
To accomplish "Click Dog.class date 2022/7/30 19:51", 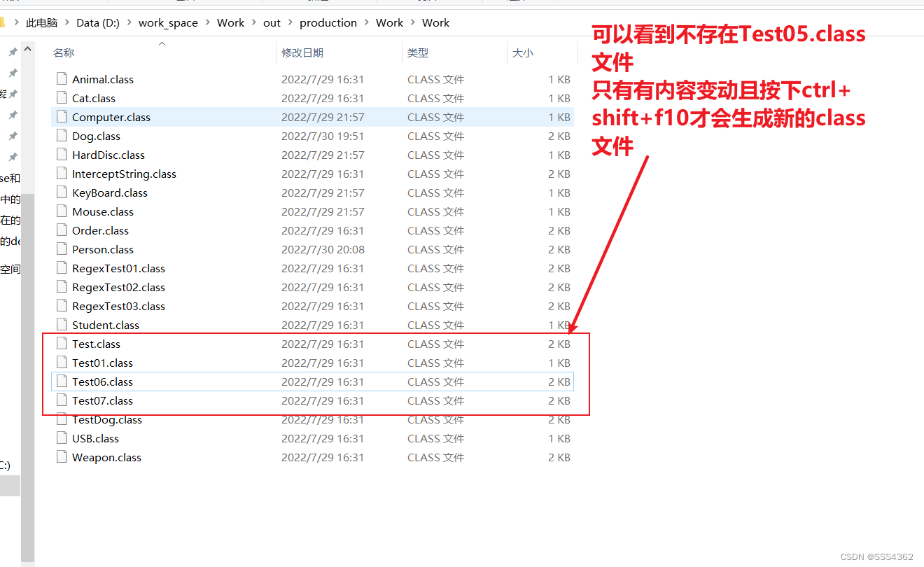I will 323,136.
